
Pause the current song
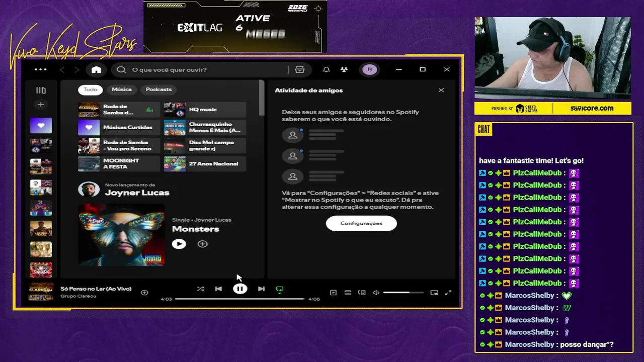(x=240, y=289)
